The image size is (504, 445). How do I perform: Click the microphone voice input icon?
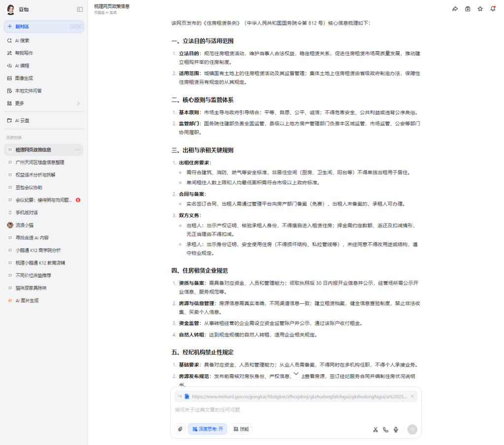point(396,430)
